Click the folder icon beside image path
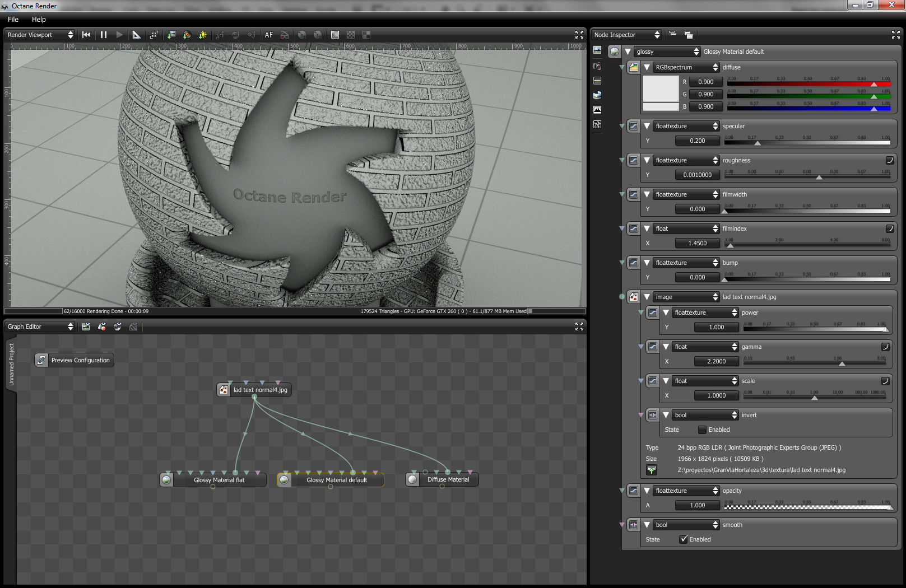This screenshot has height=588, width=906. pos(652,470)
